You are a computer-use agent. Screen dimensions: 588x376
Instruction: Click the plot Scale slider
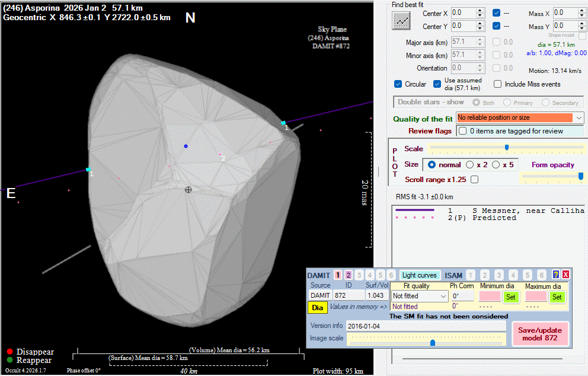click(x=506, y=148)
